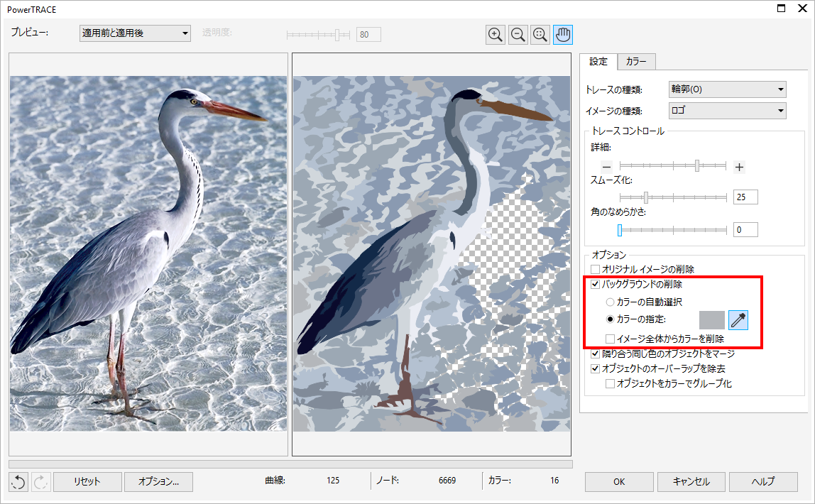
Task: Click the plus icon of 詳細 slider
Action: (x=739, y=167)
